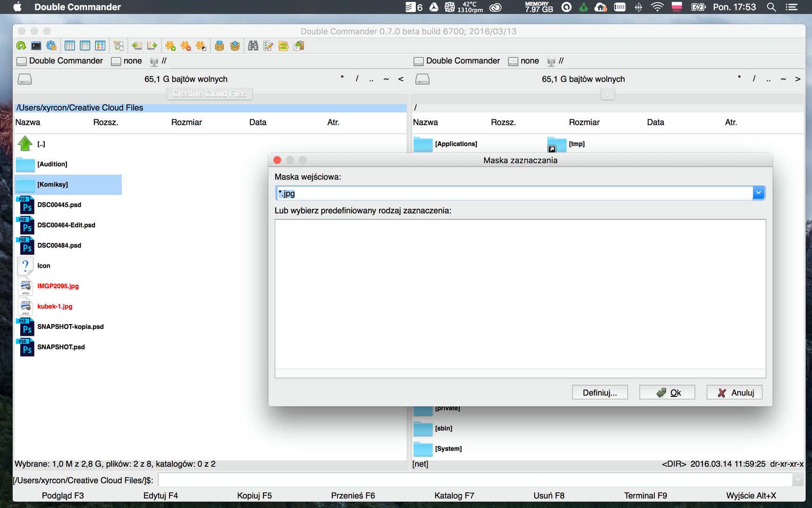Click Wyjście Alt+X function button
The height and width of the screenshot is (508, 812).
[x=751, y=496]
